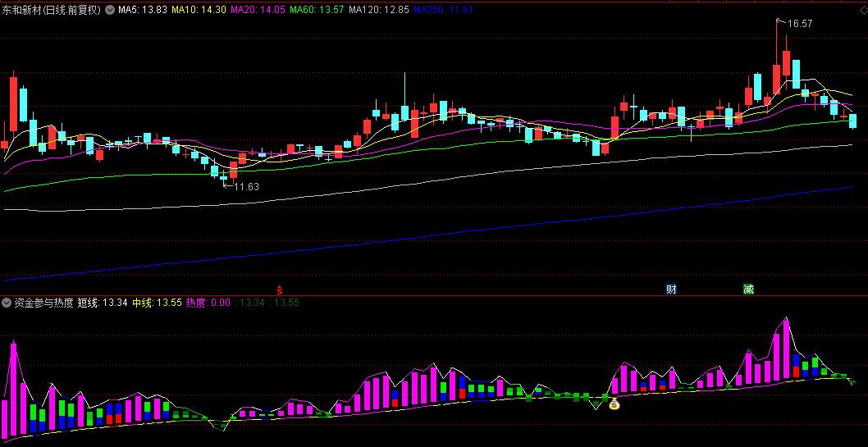This screenshot has height=447, width=868.
Task: Click the 资金参与热度 indicator name
Action: (x=43, y=303)
